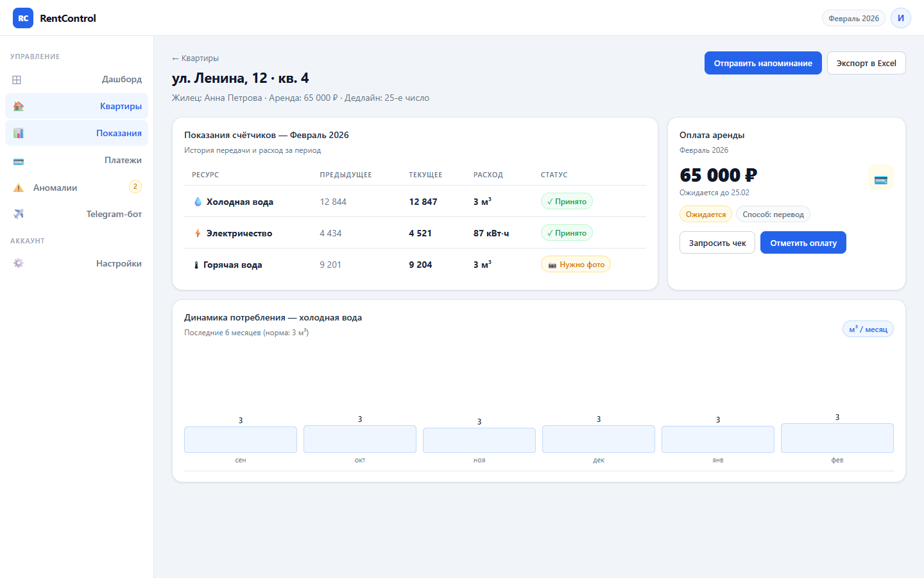This screenshot has width=924, height=578.
Task: Click the credit card icon in payment panel
Action: pyautogui.click(x=880, y=178)
